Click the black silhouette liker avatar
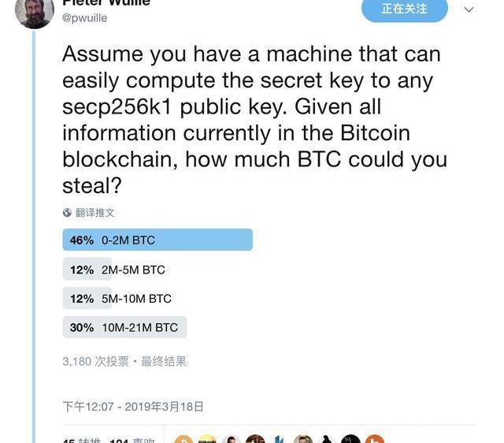504x443 pixels. point(327,439)
